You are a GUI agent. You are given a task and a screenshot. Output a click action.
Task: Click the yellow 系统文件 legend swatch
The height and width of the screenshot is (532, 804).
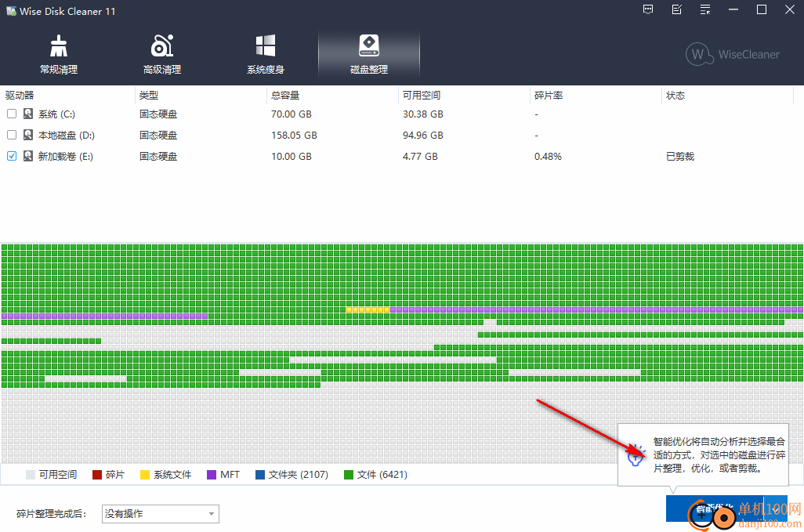click(x=145, y=475)
